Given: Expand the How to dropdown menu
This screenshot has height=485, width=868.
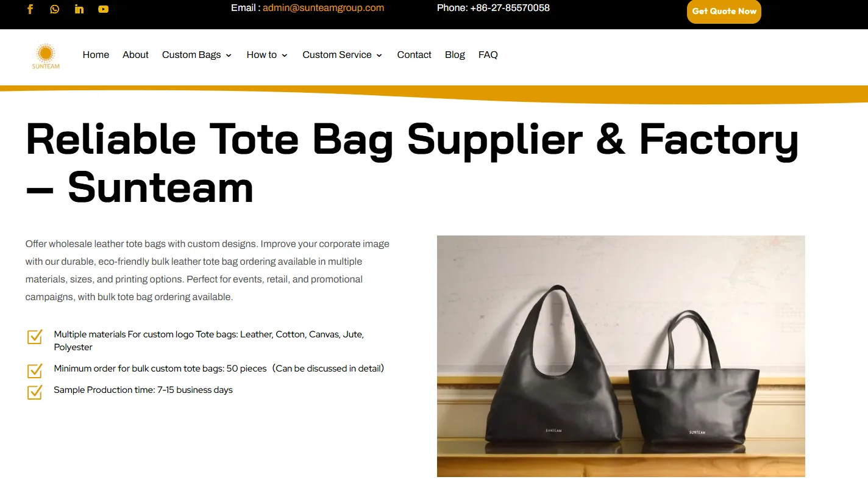Looking at the screenshot, I should pyautogui.click(x=267, y=55).
